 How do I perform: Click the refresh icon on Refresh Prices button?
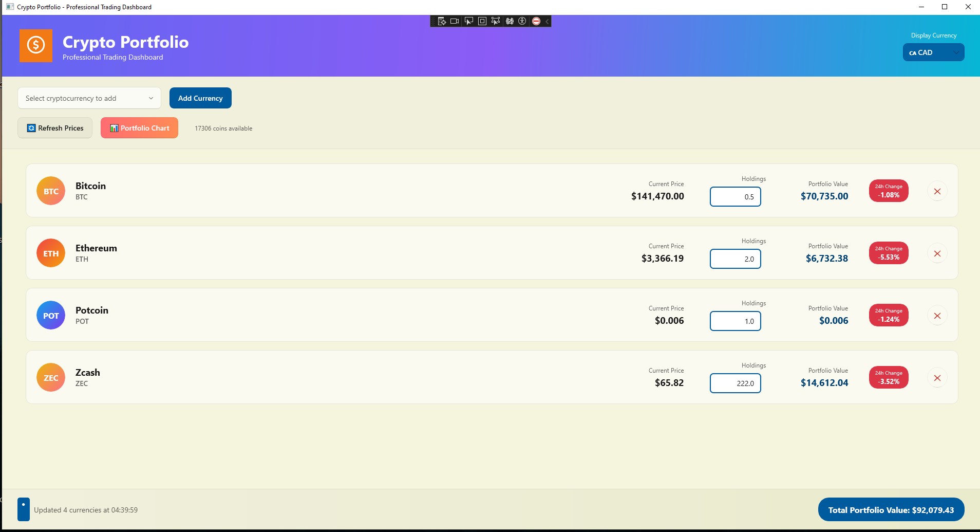pos(31,128)
